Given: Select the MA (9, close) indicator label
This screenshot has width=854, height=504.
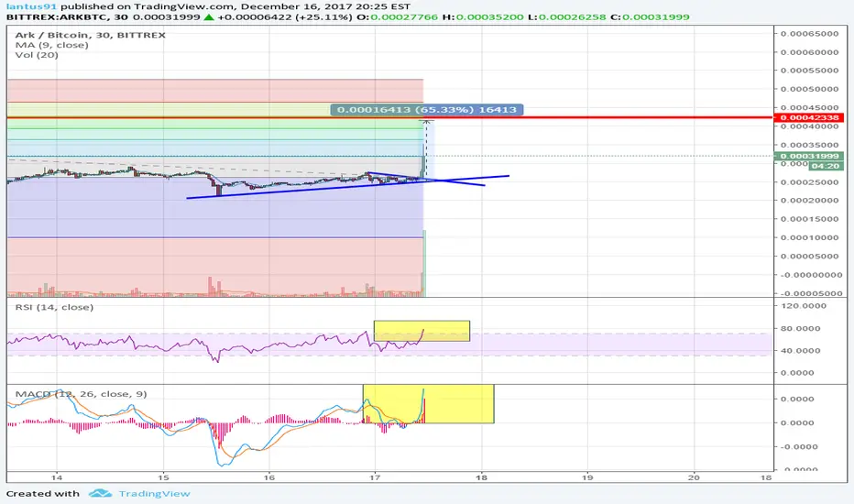Looking at the screenshot, I should coord(51,45).
